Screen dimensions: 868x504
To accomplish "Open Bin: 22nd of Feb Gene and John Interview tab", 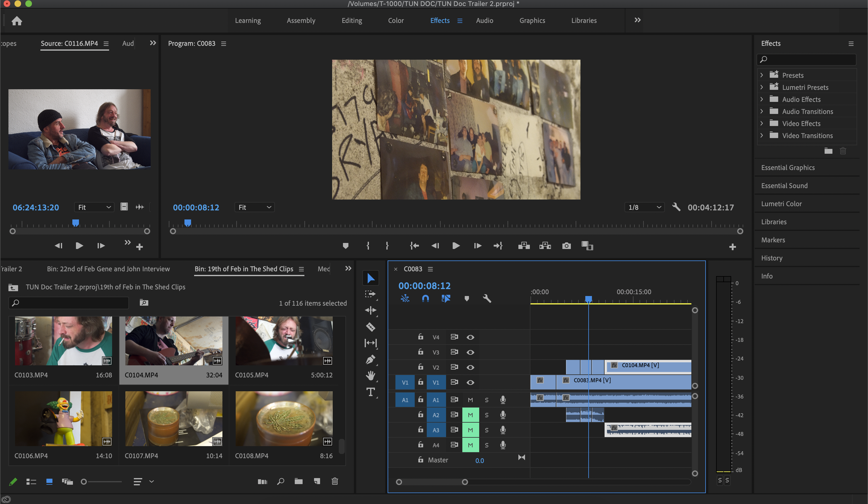I will pyautogui.click(x=108, y=269).
